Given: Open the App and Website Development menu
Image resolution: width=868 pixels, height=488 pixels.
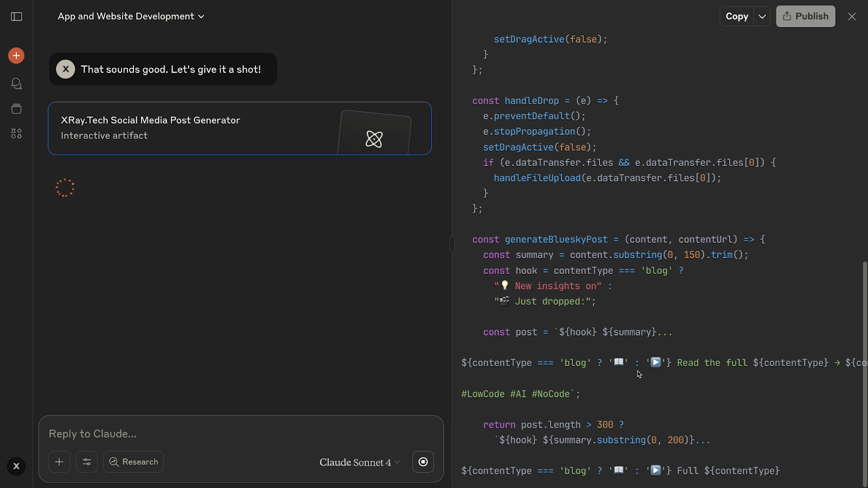Looking at the screenshot, I should click(131, 16).
